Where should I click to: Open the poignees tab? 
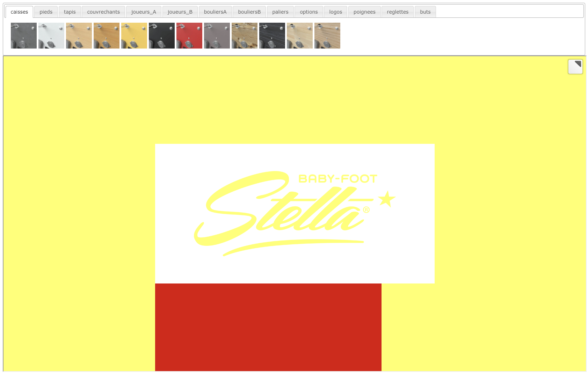pyautogui.click(x=364, y=12)
